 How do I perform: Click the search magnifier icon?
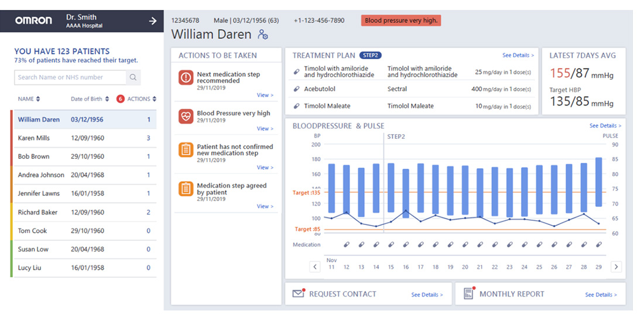tap(133, 77)
